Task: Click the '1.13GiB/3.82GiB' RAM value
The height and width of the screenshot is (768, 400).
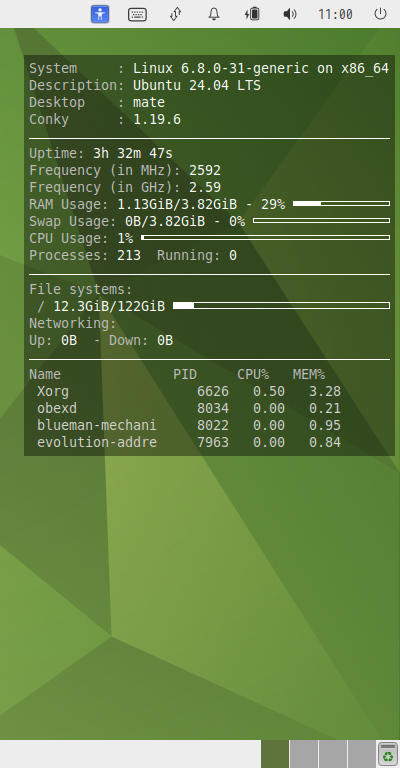Action: [177, 205]
